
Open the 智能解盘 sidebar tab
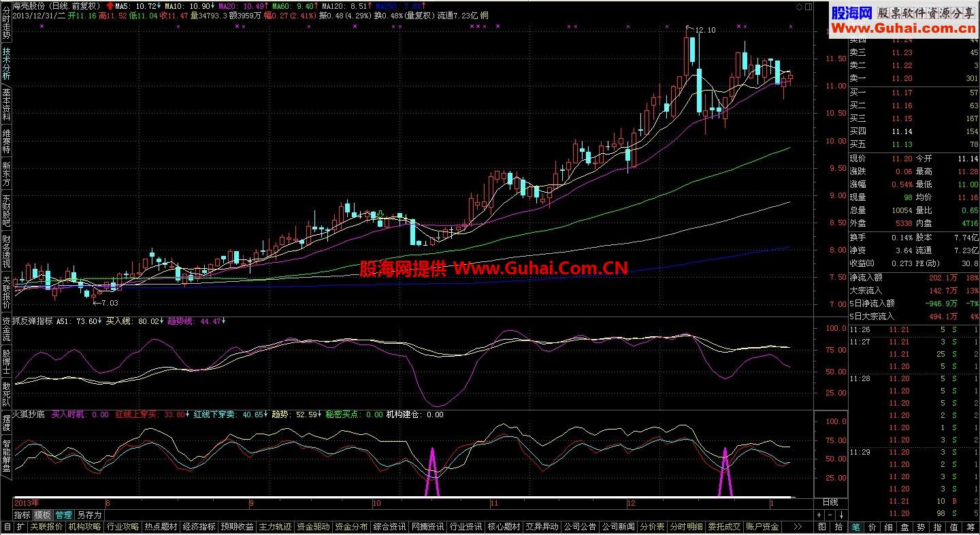(6, 457)
